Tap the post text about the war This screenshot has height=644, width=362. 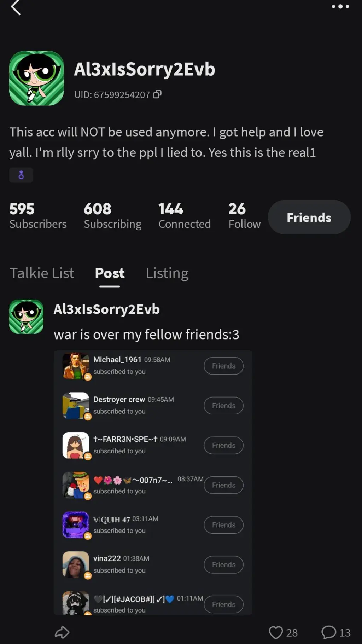[x=146, y=334]
